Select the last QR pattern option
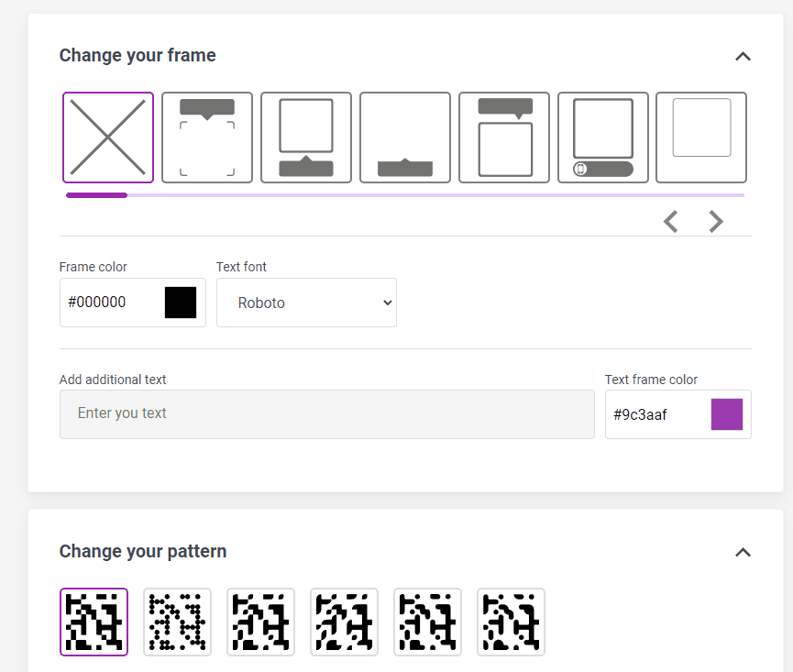 pos(511,622)
